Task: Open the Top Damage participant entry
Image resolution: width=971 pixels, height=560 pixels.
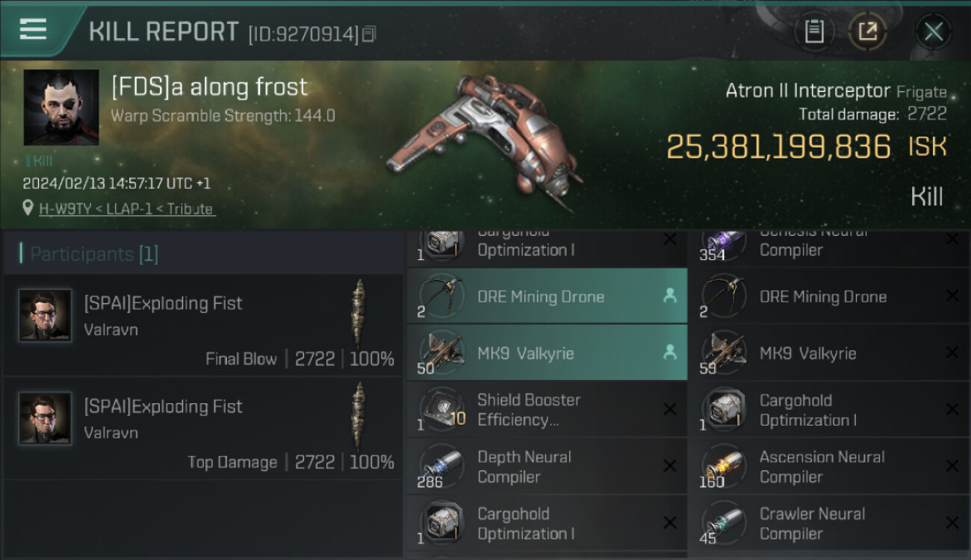Action: coord(203,428)
